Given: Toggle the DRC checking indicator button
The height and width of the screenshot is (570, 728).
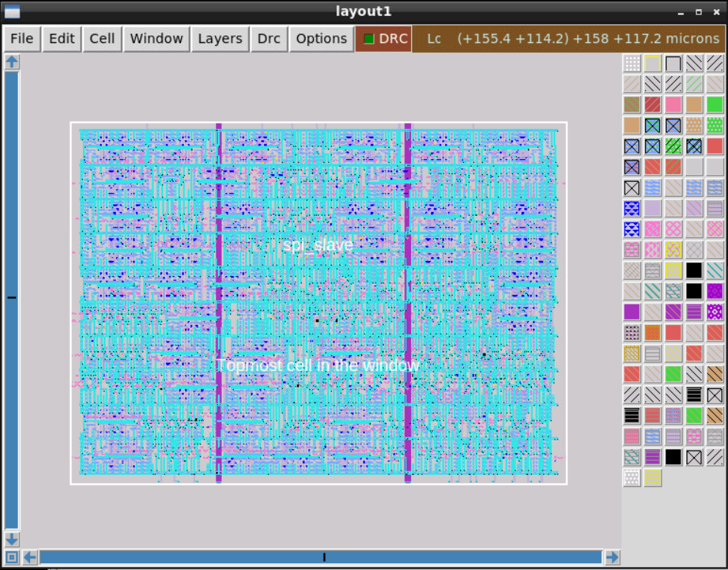Looking at the screenshot, I should [x=383, y=38].
